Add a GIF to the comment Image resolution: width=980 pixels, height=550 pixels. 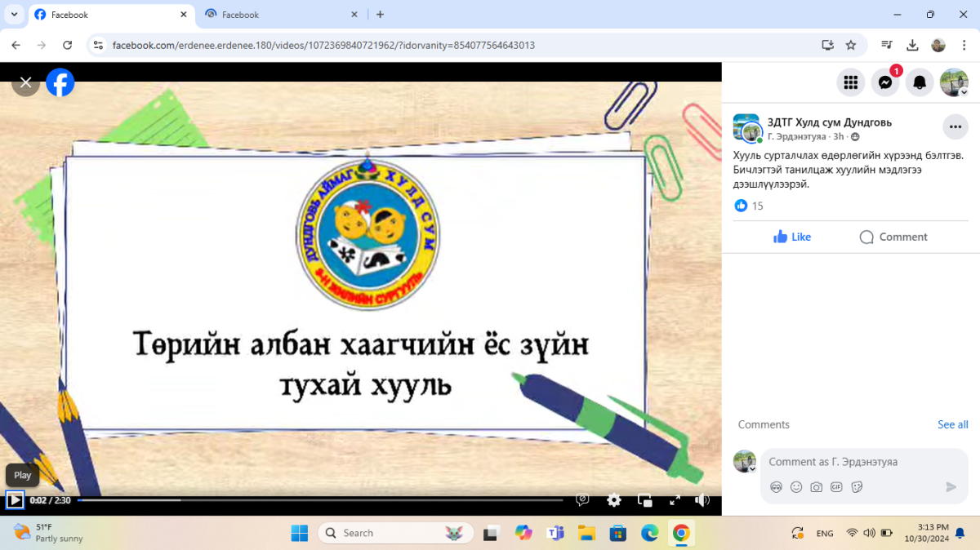[x=836, y=487]
